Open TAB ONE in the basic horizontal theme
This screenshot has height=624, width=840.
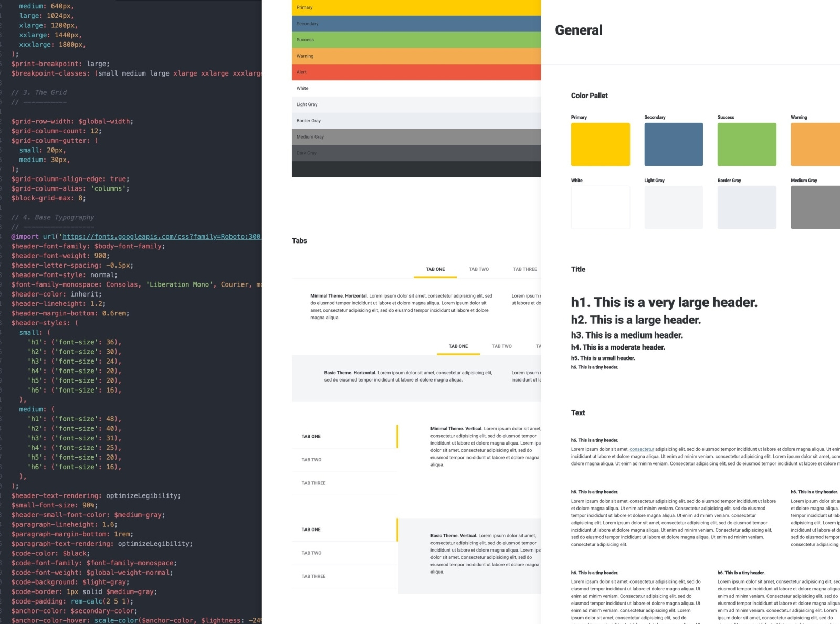(x=458, y=346)
